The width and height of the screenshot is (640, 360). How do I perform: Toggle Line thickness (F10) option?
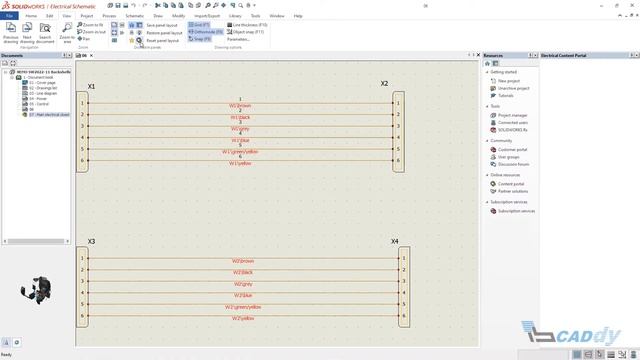coord(247,25)
